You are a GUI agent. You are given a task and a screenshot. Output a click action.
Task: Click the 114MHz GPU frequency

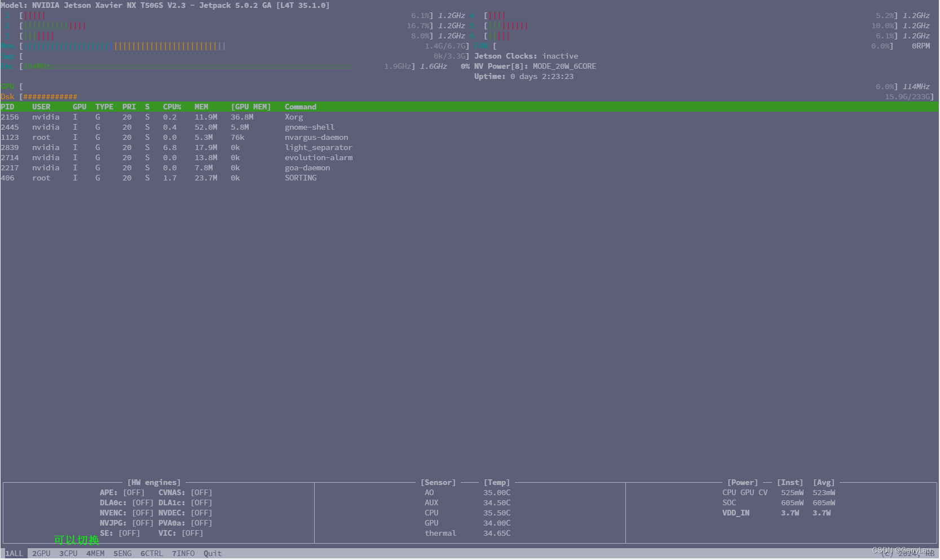pyautogui.click(x=916, y=86)
